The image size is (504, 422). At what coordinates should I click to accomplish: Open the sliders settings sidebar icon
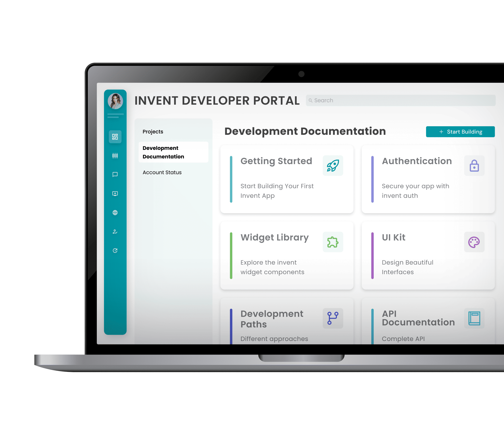pyautogui.click(x=115, y=156)
